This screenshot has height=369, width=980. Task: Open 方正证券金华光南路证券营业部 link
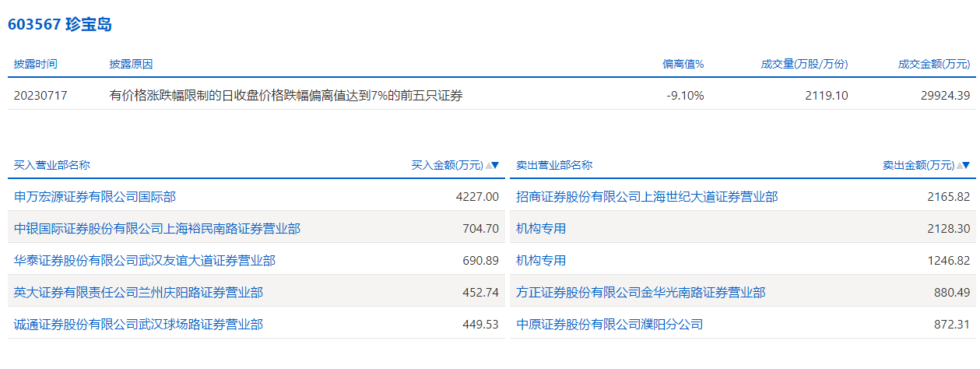641,293
